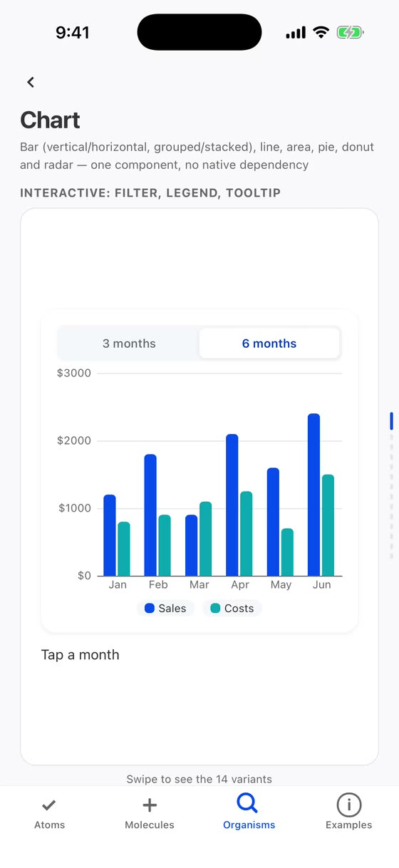Tap the battery charging status icon
This screenshot has height=868, width=399.
[351, 33]
